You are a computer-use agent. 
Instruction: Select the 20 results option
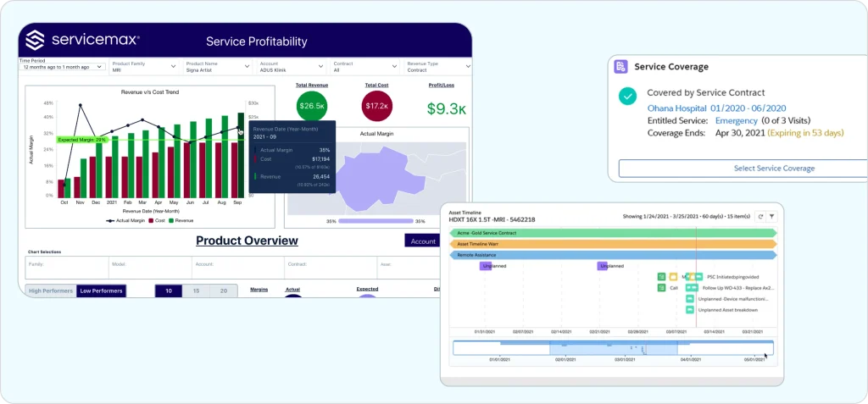click(x=224, y=291)
